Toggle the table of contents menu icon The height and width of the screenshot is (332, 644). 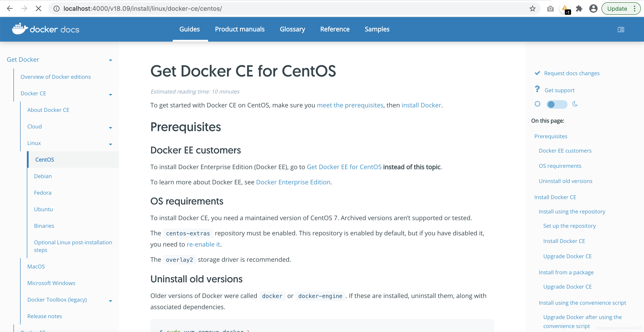621,30
